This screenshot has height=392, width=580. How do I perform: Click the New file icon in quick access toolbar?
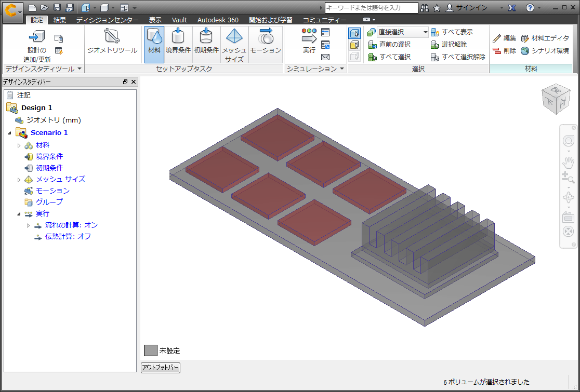32,8
